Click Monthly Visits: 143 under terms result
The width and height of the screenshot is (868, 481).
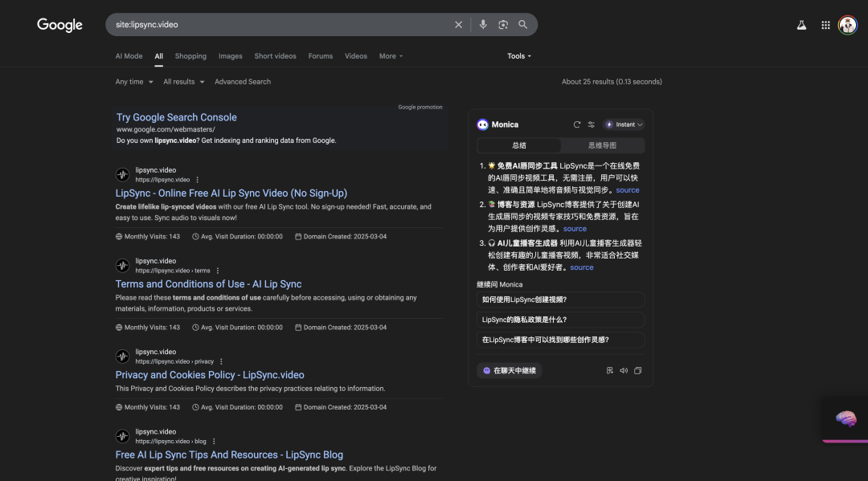coord(148,328)
